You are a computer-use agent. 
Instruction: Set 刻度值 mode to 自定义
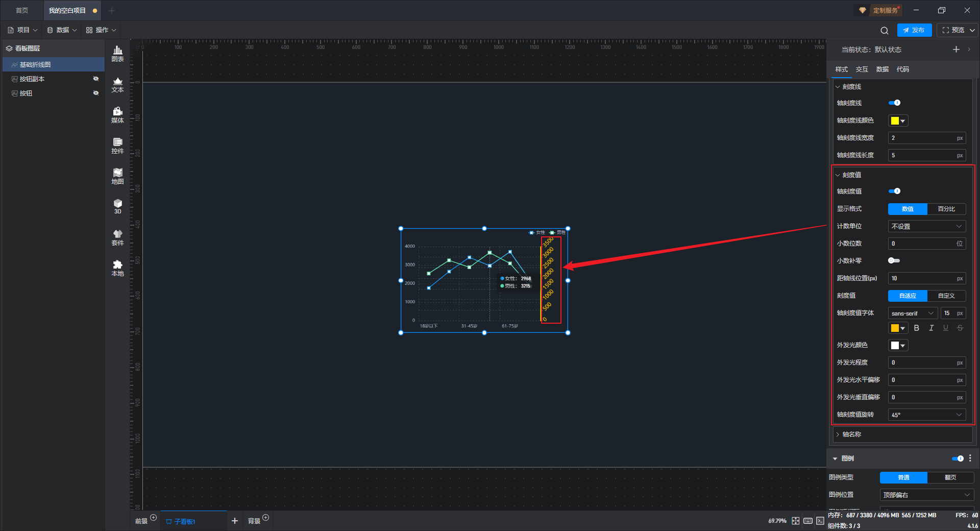tap(946, 296)
